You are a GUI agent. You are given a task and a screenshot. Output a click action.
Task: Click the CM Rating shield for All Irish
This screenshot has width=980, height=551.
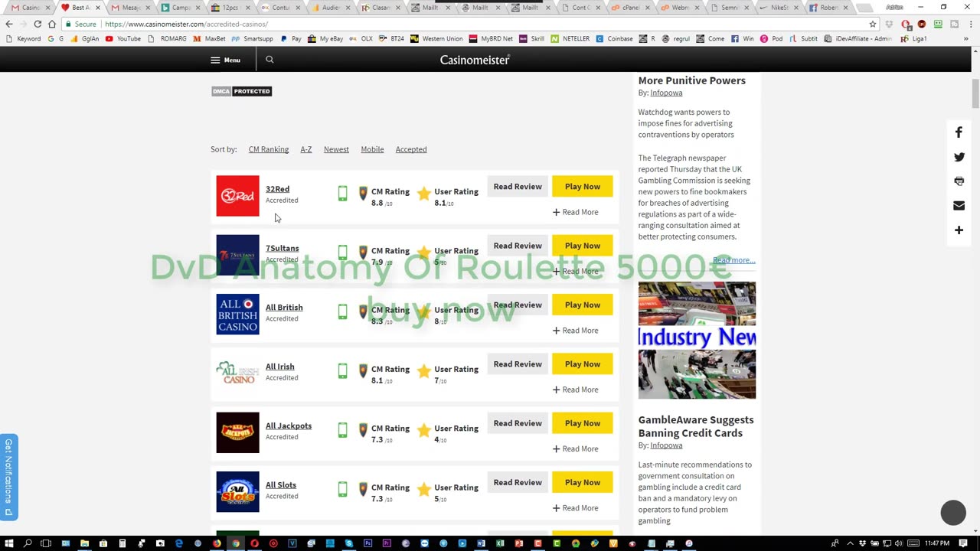[x=363, y=371]
